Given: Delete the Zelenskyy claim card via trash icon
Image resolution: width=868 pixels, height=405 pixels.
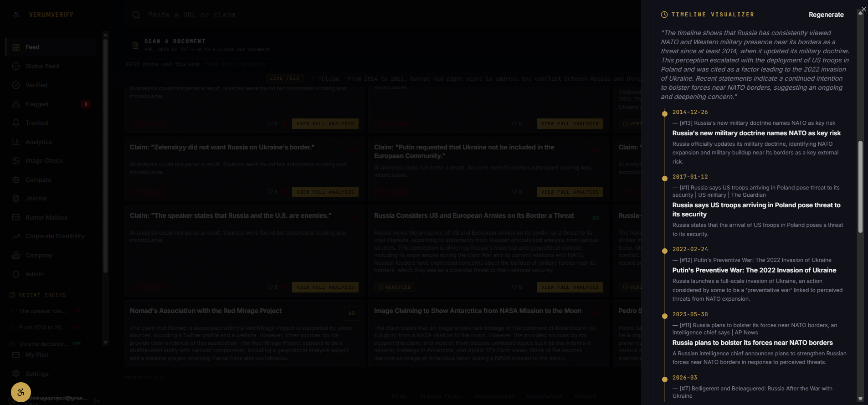Looking at the screenshot, I should (x=286, y=192).
